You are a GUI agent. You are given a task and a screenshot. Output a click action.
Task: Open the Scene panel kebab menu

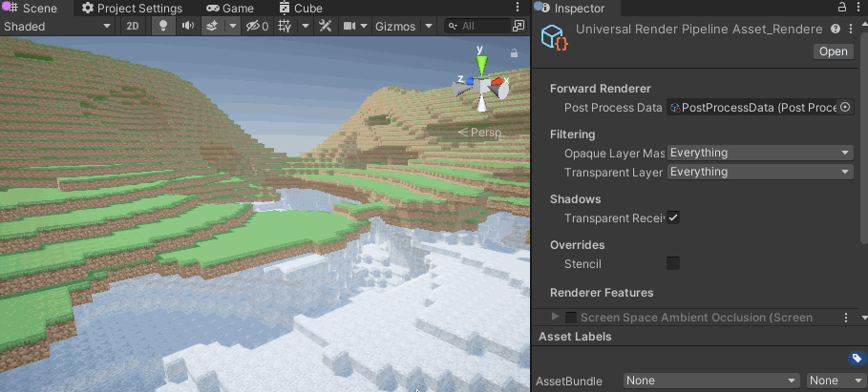point(518,8)
